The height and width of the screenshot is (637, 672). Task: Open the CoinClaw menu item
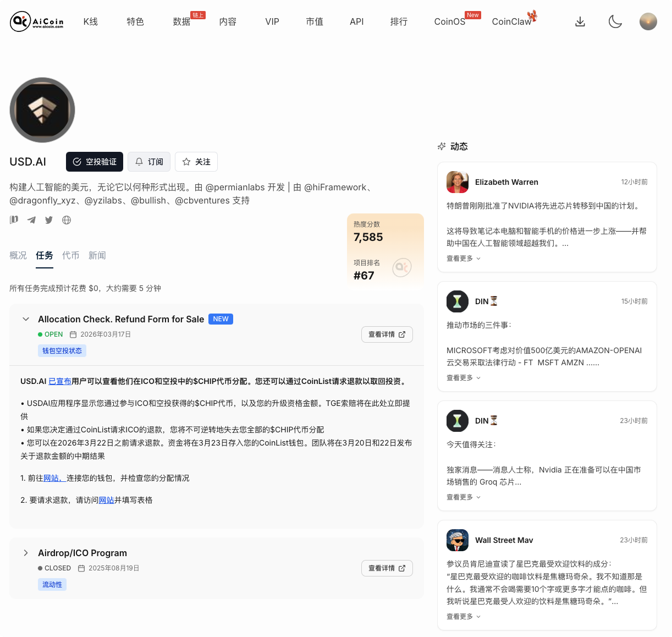pos(511,21)
